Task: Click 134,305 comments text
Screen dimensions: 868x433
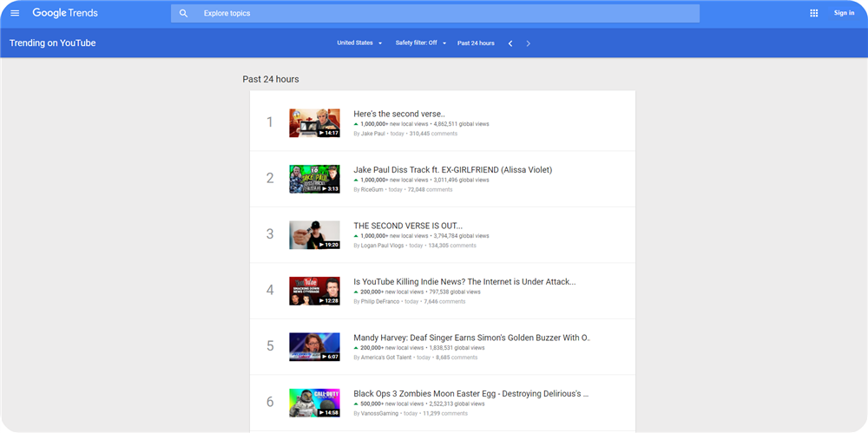Action: [x=452, y=246]
